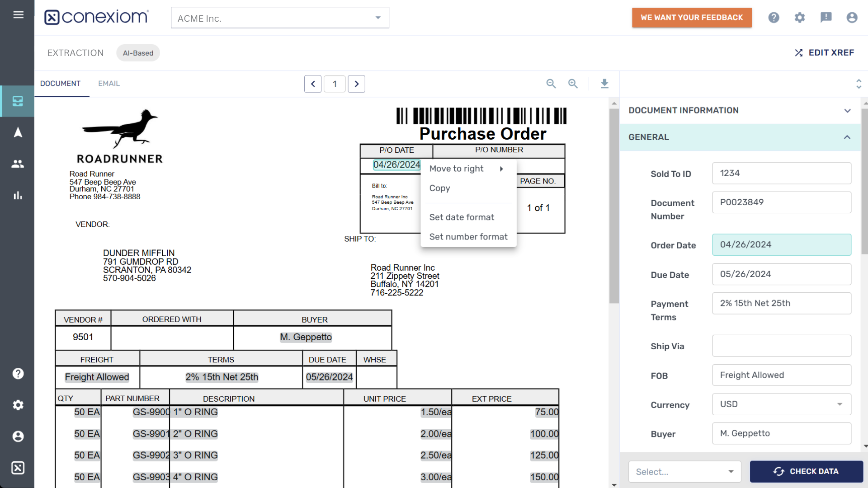Click the zoom in magnifier icon
Screen dimensions: 868x488
pos(573,84)
